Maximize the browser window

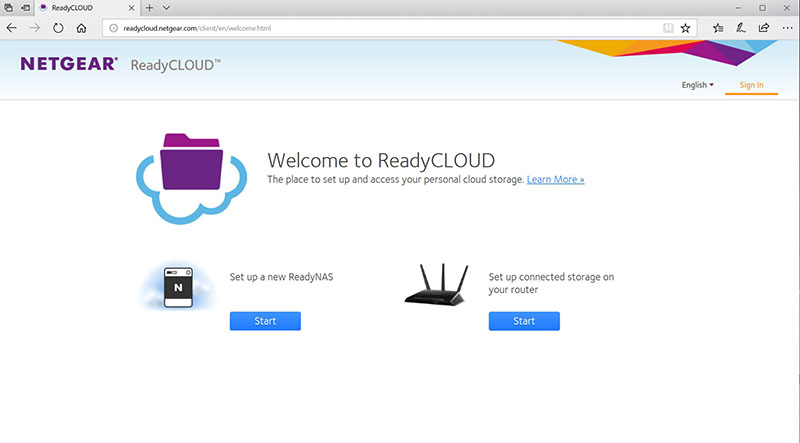[x=762, y=8]
